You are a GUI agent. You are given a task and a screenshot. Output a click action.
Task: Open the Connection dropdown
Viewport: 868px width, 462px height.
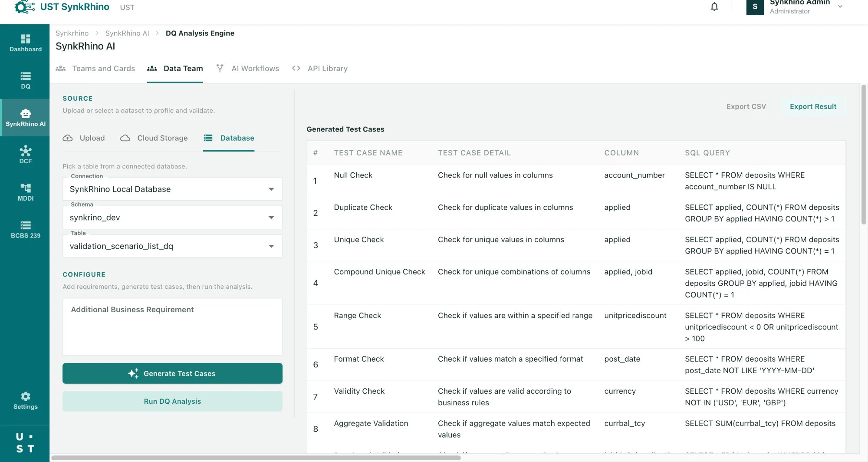click(x=172, y=189)
